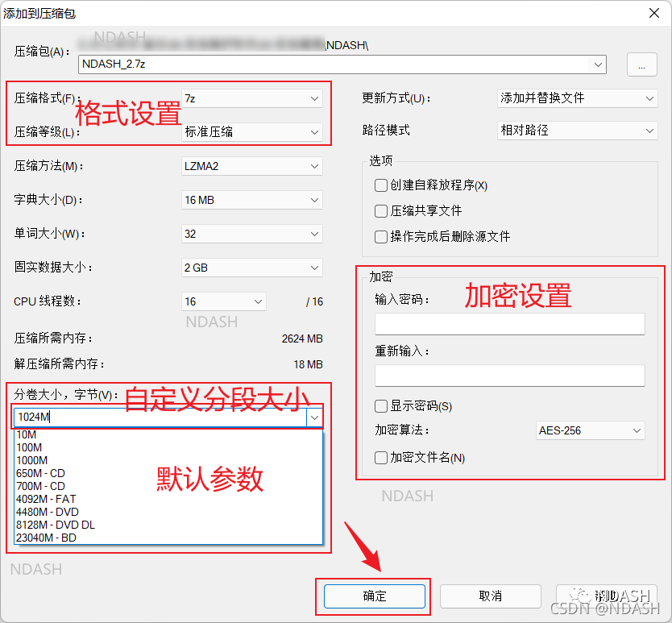Screen dimensions: 672x623
Task: Toggle the encrypt file names checkbox
Action: point(381,458)
